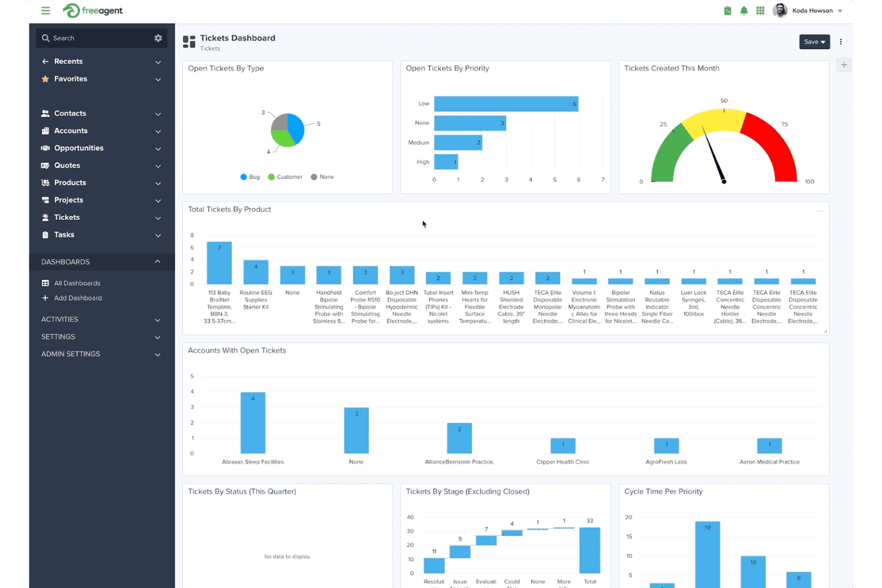Image resolution: width=882 pixels, height=588 pixels.
Task: Expand the Quotes chevron
Action: coord(158,166)
